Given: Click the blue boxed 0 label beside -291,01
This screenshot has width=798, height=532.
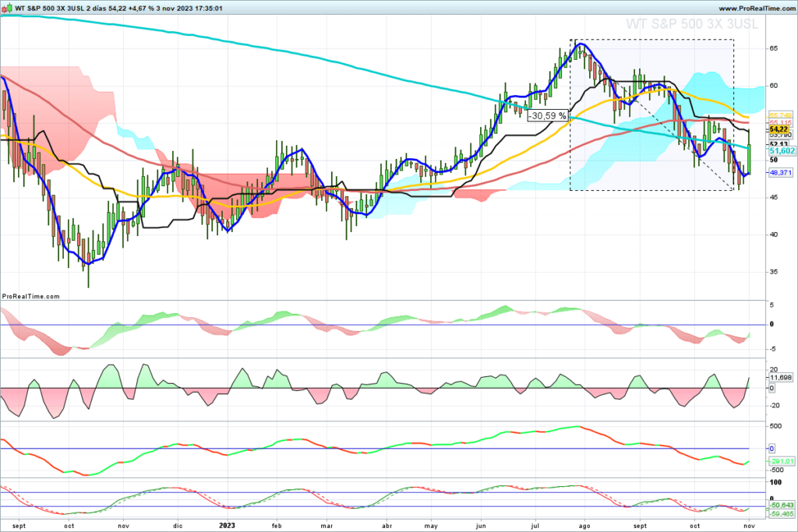Looking at the screenshot, I should [x=772, y=449].
